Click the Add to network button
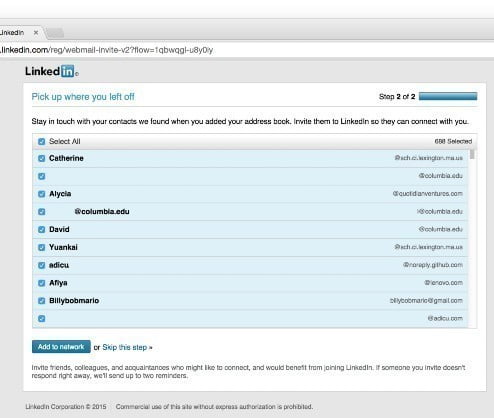Viewport: 494px width, 418px height. tap(61, 347)
